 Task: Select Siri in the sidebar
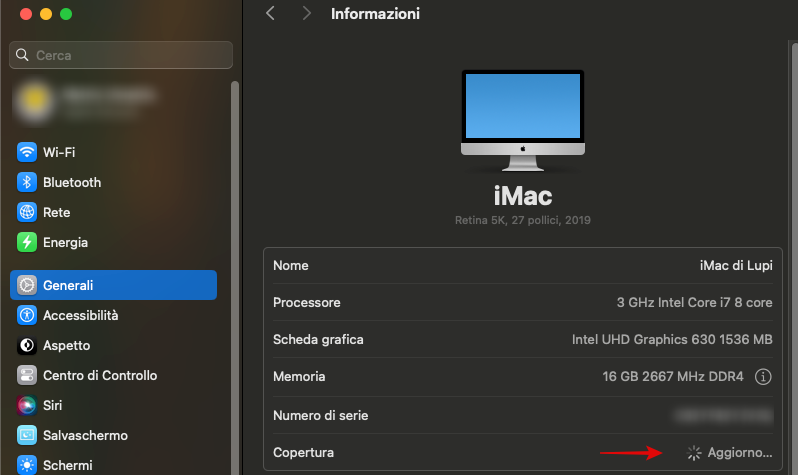point(113,405)
